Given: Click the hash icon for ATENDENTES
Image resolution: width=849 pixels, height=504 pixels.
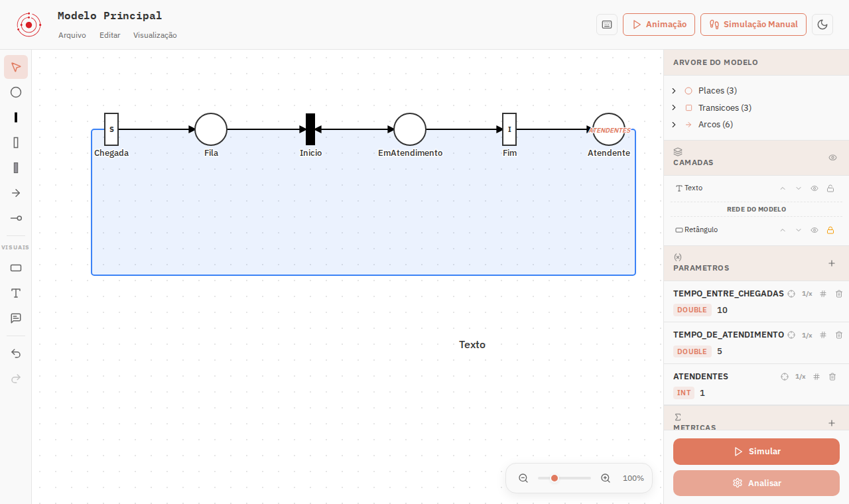Looking at the screenshot, I should tap(816, 377).
